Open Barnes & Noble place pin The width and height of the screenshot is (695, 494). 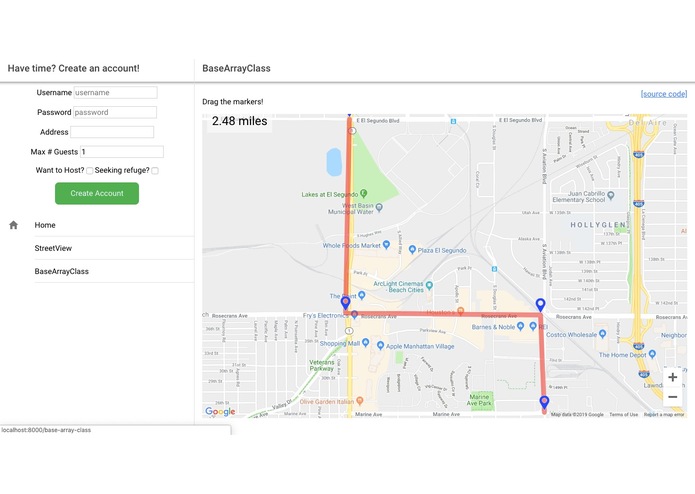(x=520, y=327)
